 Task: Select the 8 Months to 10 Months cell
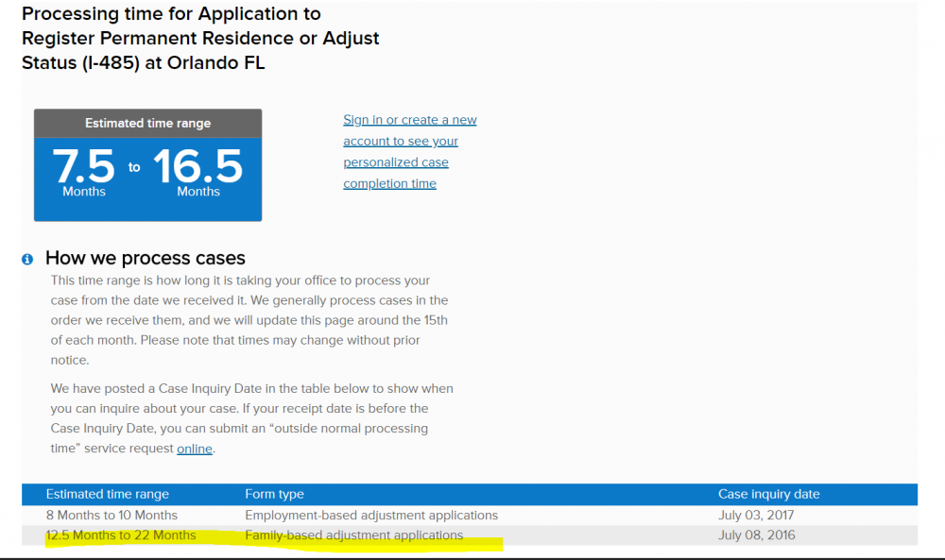[112, 516]
